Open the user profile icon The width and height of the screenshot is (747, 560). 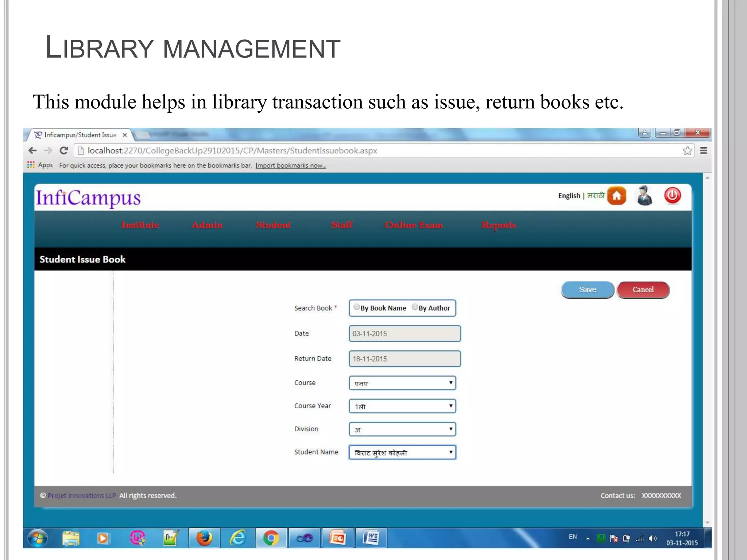(645, 195)
